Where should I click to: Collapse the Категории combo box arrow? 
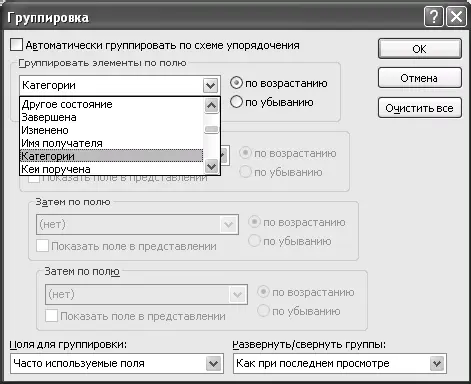210,86
